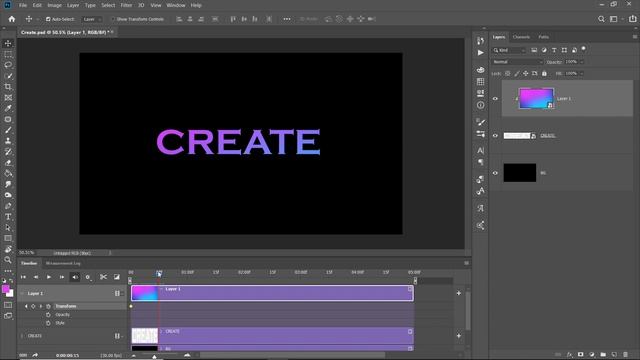Select the Clone Stamp tool
Viewport: 640px width, 360px height.
click(8, 141)
